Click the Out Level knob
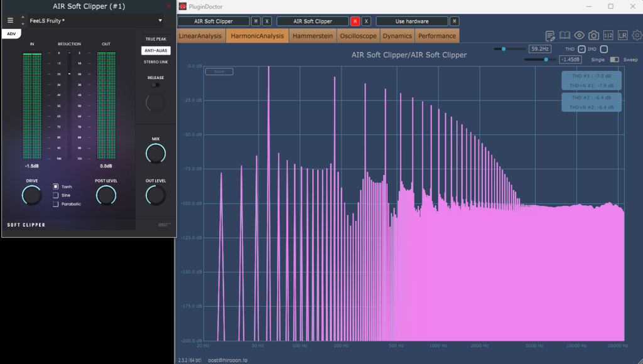Viewport: 643px width, 364px height. (x=156, y=196)
